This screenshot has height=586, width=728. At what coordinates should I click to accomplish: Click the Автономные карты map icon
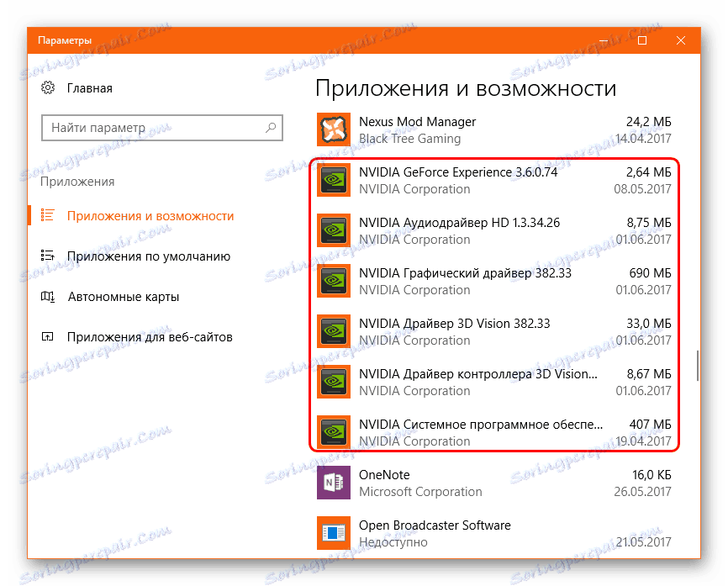click(x=47, y=296)
